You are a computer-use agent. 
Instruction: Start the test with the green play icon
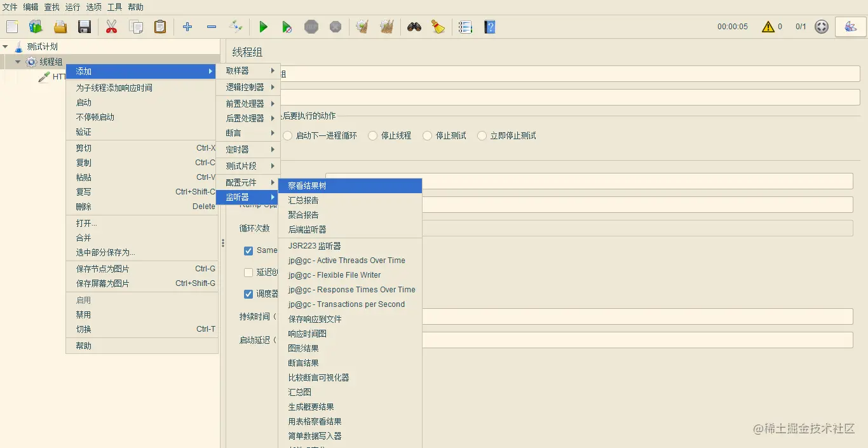(x=263, y=27)
